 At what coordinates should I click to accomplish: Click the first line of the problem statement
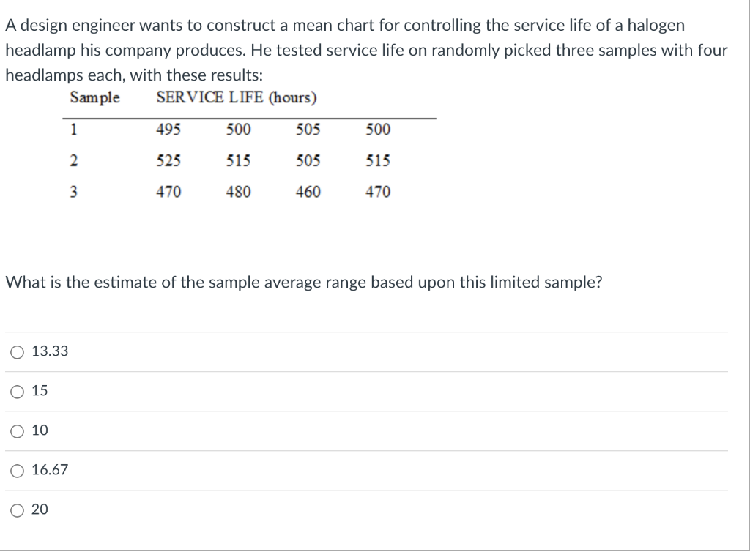click(x=344, y=24)
